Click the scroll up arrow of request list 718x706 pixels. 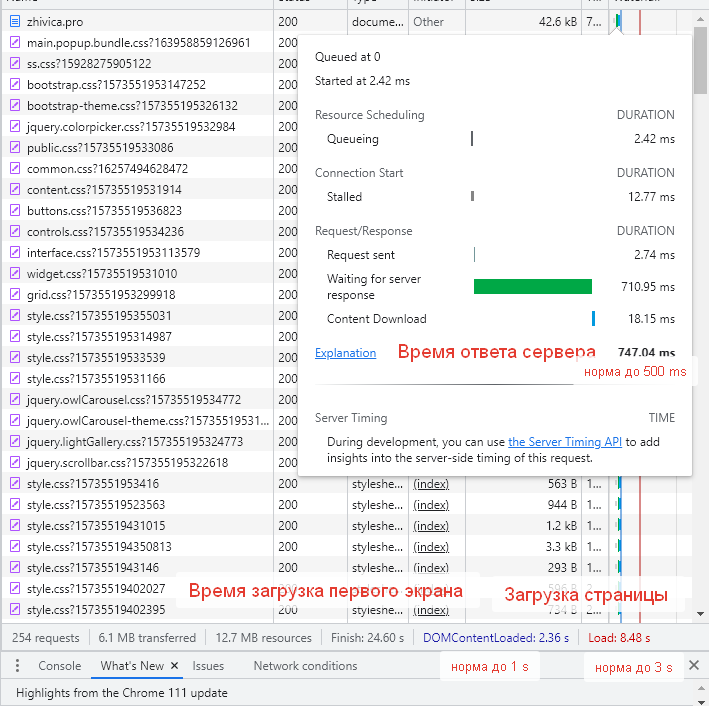(x=700, y=19)
